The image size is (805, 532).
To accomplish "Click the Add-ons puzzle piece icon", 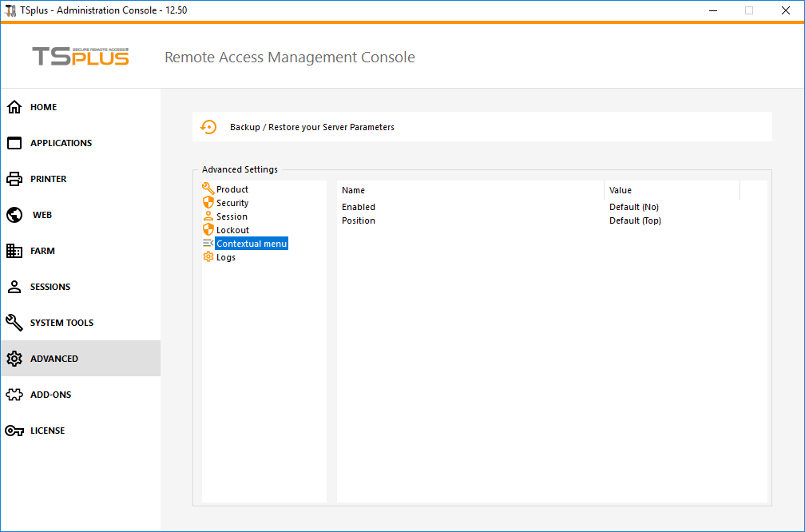I will point(14,395).
